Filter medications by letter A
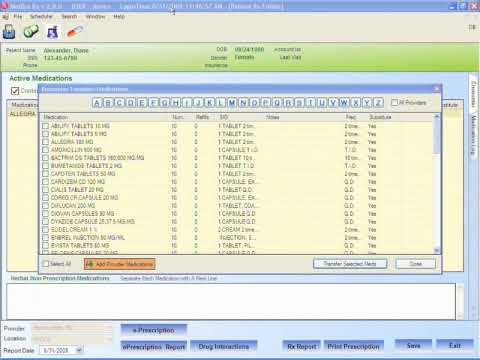Screen dimensions: 480x360 click(x=97, y=103)
